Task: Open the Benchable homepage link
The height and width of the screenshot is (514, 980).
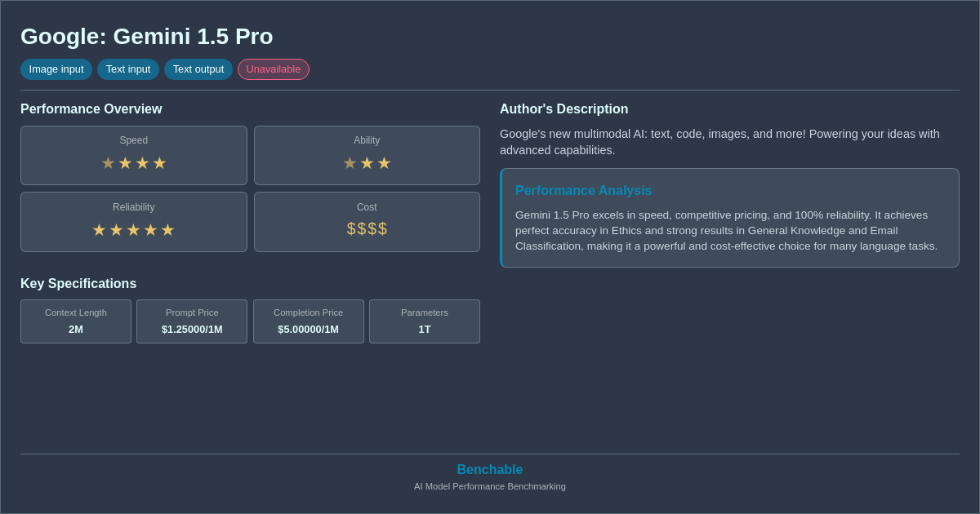Action: coord(490,469)
